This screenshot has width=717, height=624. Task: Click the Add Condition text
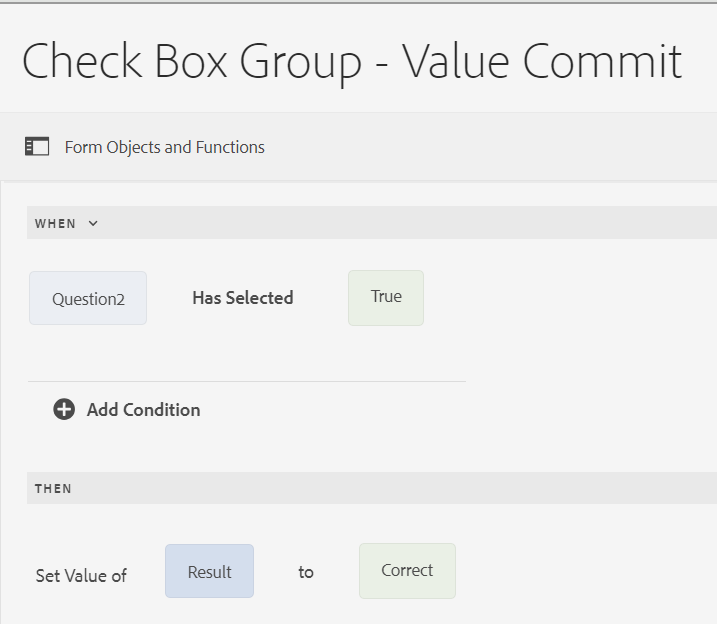143,410
